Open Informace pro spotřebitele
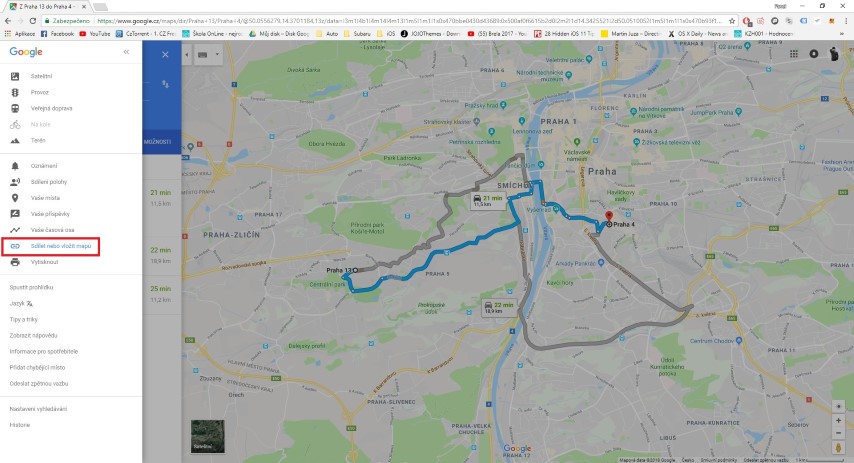This screenshot has width=854, height=463. (44, 352)
